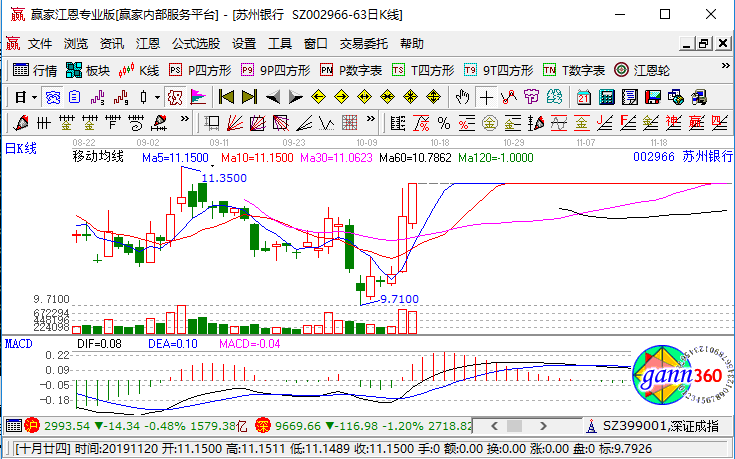The height and width of the screenshot is (459, 735).
Task: Click yellow diamond vertical arrows icon
Action: pyautogui.click(x=433, y=98)
